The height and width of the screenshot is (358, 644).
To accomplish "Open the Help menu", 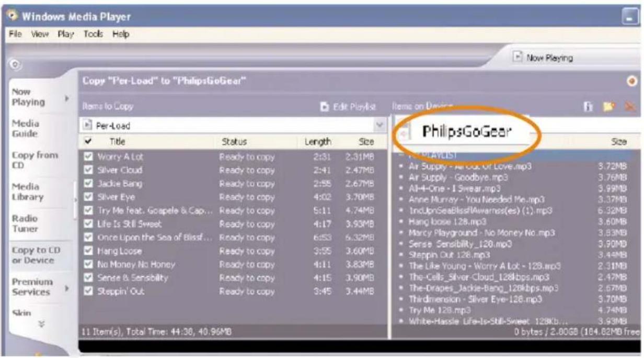I will point(120,35).
